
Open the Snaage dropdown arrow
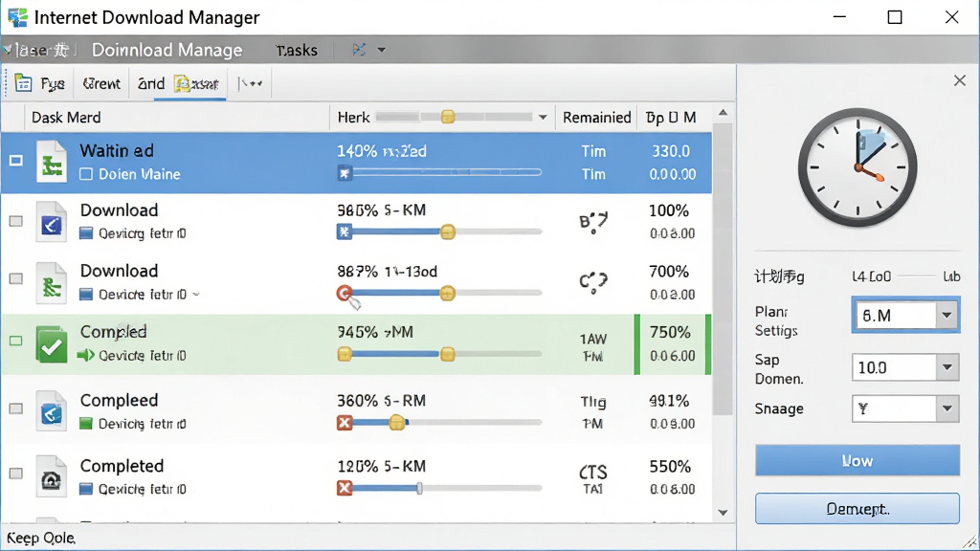947,408
